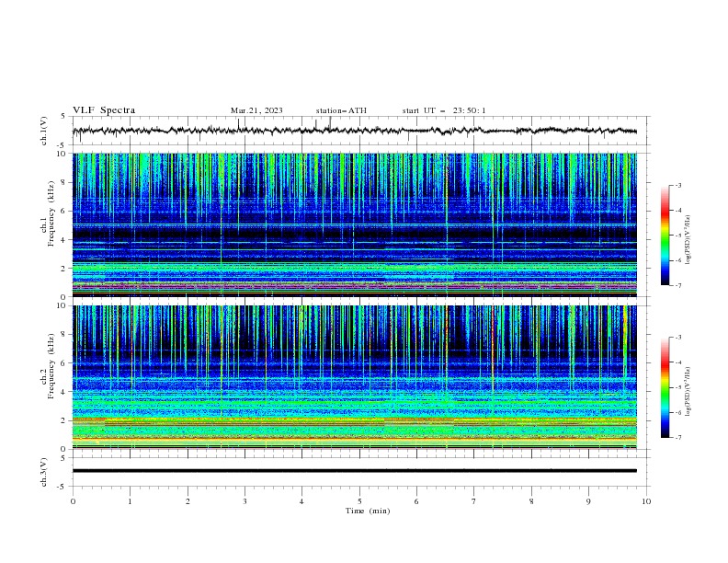Click time axis tick label "1"
The image size is (728, 563).
pyautogui.click(x=130, y=501)
